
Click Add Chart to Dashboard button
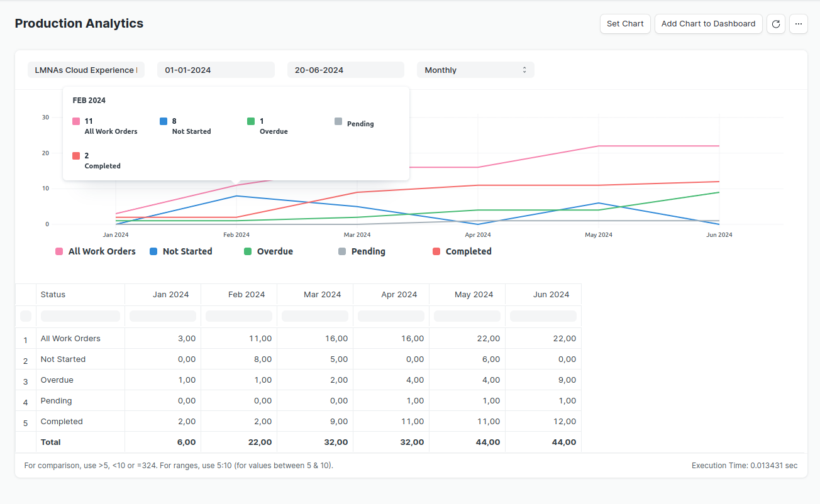[709, 24]
